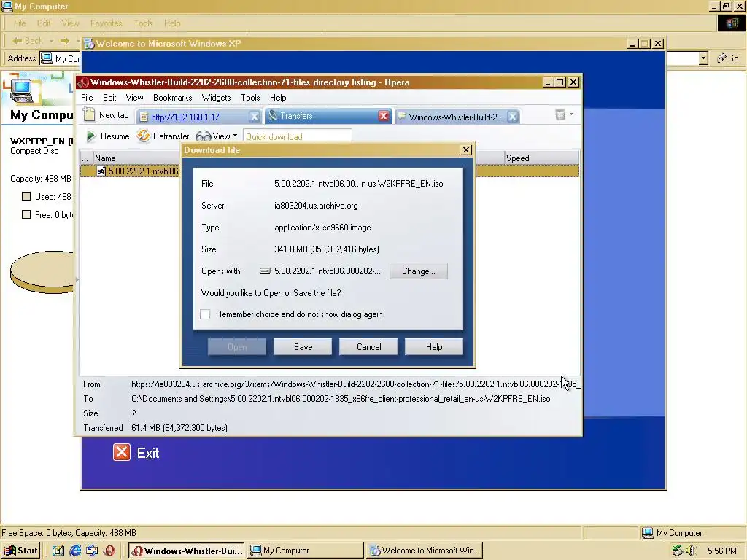Click the Windows flag logo in My Computer
This screenshot has width=747, height=560.
(731, 23)
